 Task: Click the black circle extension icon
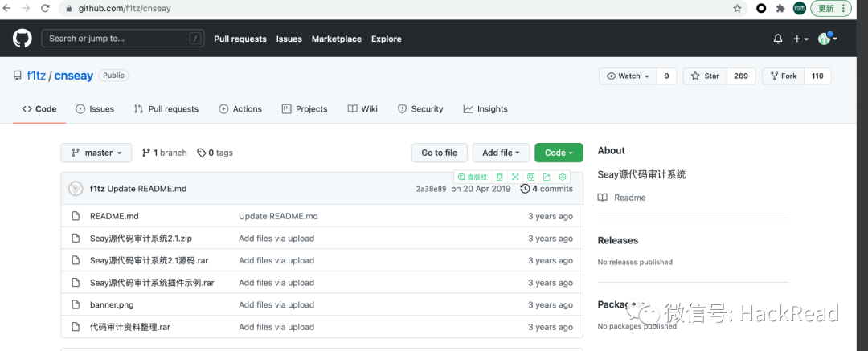click(761, 8)
